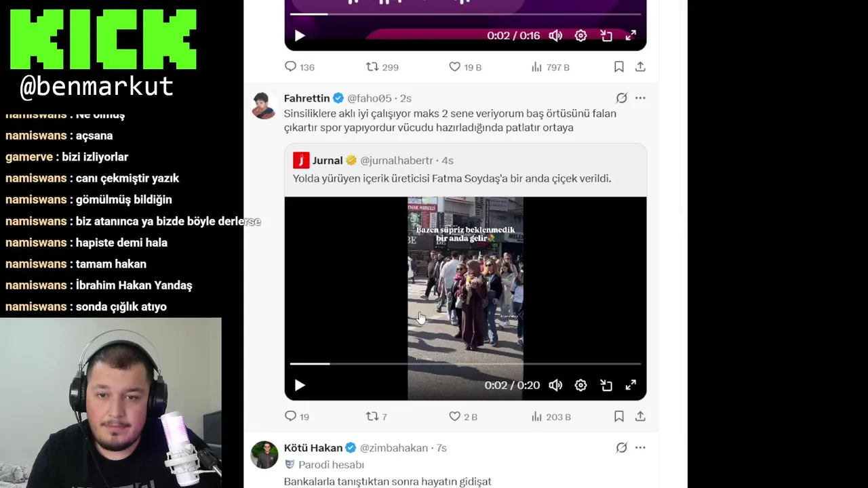Image resolution: width=868 pixels, height=488 pixels.
Task: Mute the top video's volume
Action: [555, 36]
